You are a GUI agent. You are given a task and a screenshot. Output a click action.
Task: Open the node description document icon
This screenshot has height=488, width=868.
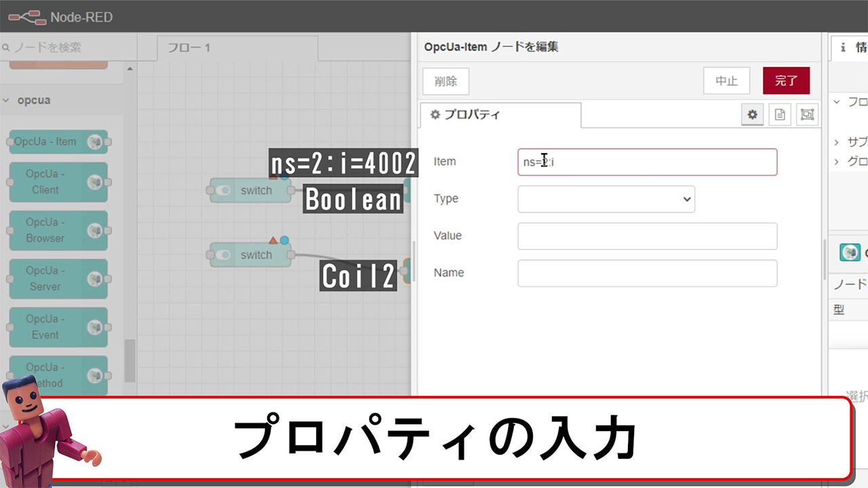tap(779, 115)
